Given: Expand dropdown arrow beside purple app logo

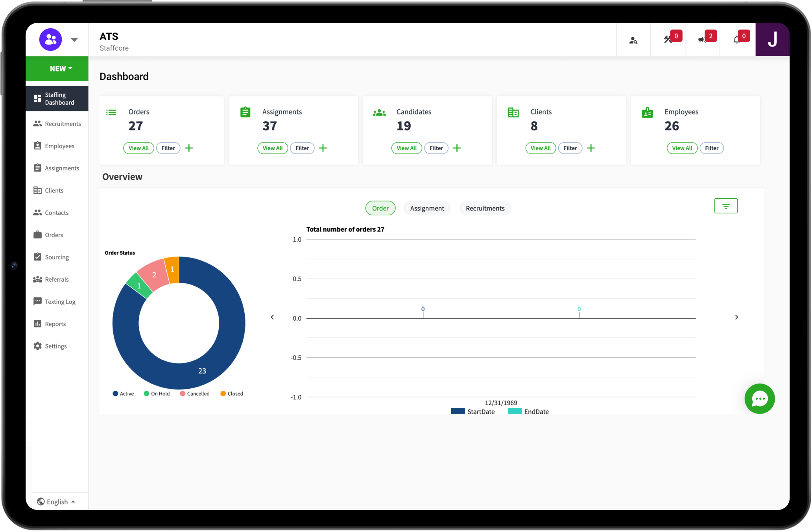Looking at the screenshot, I should tap(74, 40).
